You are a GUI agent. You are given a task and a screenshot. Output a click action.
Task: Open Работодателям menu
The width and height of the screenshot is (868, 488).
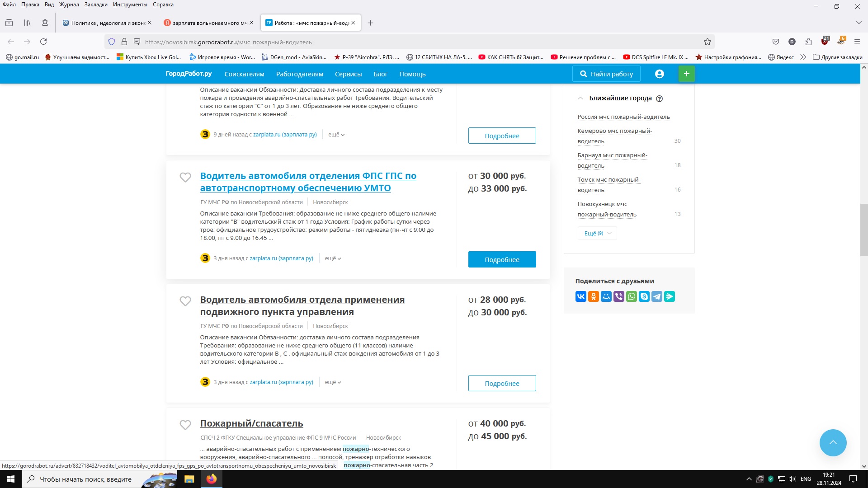tap(300, 74)
